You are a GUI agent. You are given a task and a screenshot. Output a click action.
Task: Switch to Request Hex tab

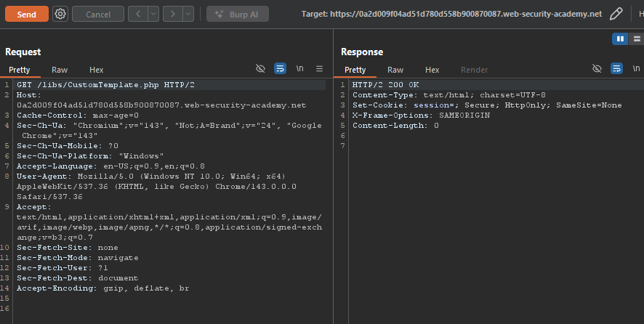(x=97, y=70)
